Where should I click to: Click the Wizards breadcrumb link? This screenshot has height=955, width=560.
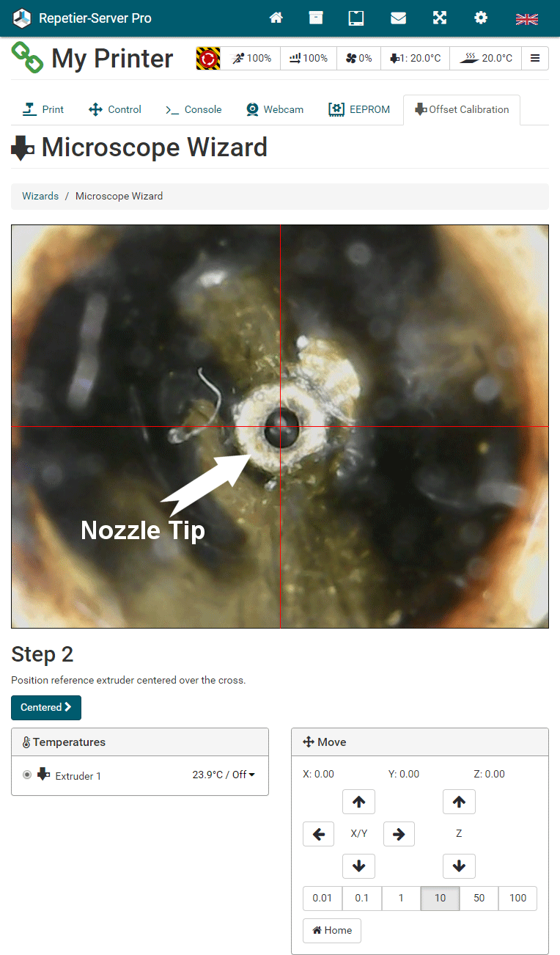pos(40,196)
